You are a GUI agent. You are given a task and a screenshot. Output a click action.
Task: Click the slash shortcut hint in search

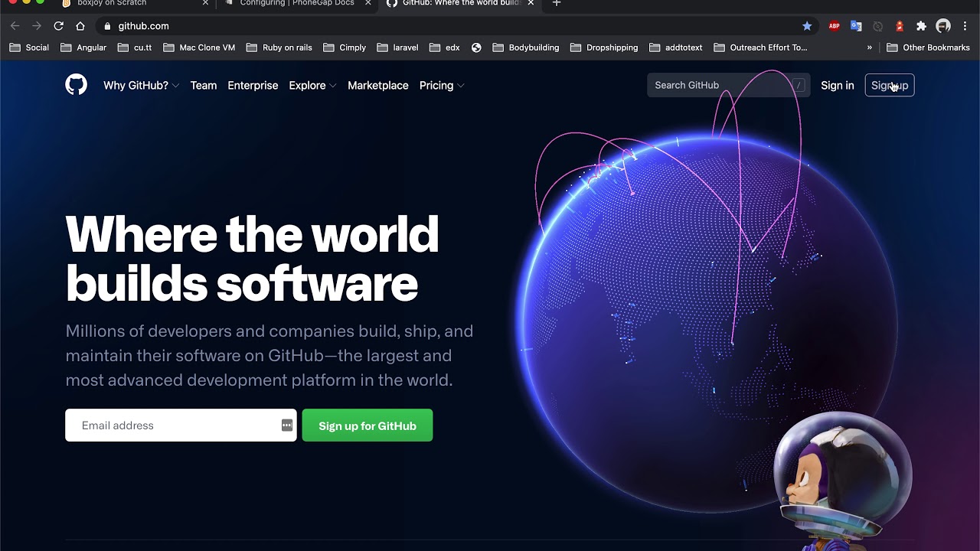pos(799,85)
